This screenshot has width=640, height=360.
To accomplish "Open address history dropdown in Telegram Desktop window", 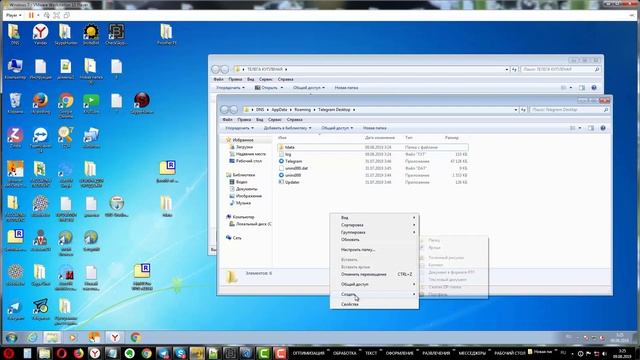I will [x=516, y=110].
